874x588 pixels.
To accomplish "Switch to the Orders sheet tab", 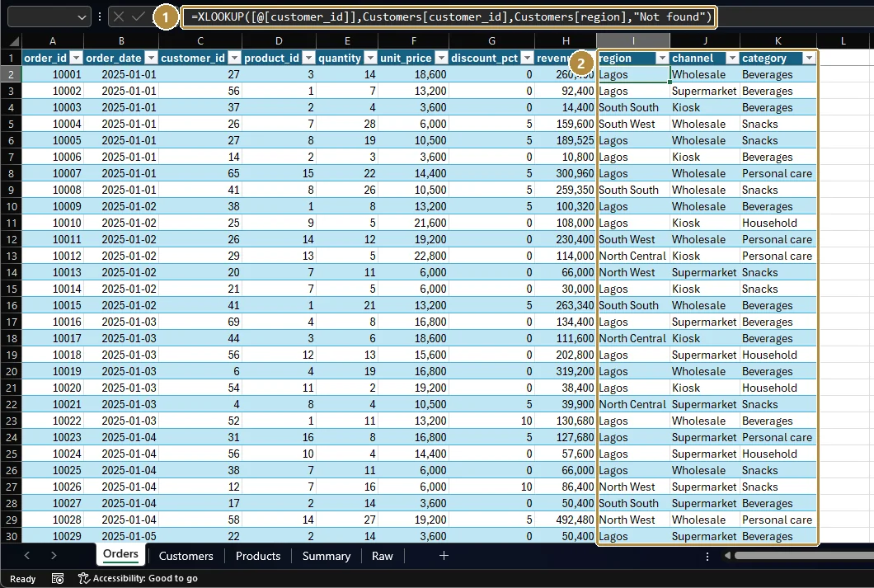I will pos(120,554).
